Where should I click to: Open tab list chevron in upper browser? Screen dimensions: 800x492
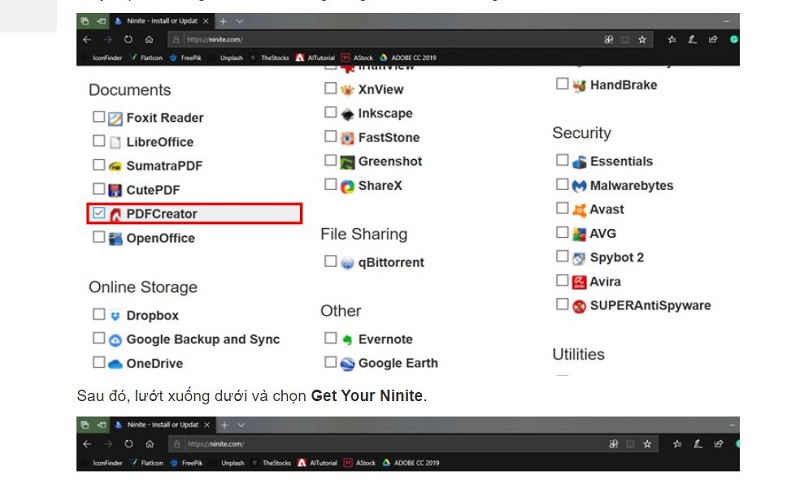pos(240,21)
